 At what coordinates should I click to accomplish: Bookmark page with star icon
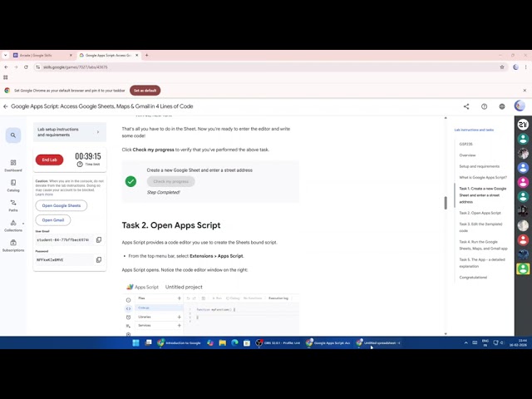coord(502,67)
